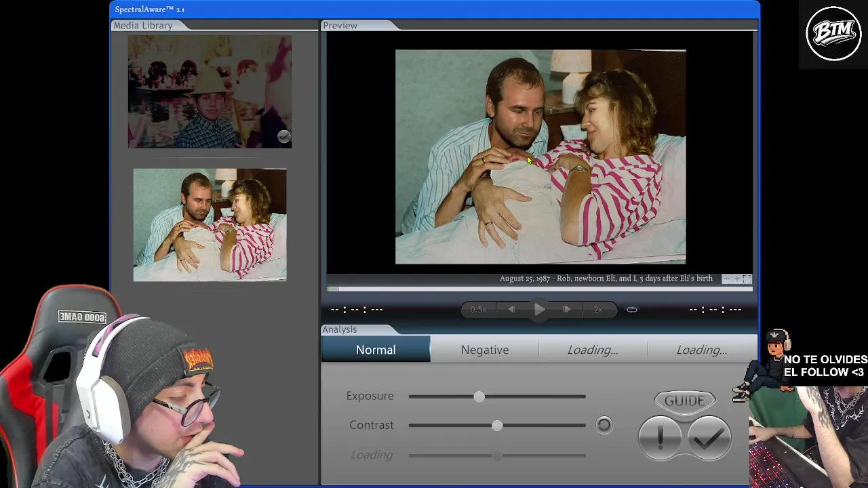868x488 pixels.
Task: Click the preview timeline progress bar
Action: pyautogui.click(x=539, y=289)
